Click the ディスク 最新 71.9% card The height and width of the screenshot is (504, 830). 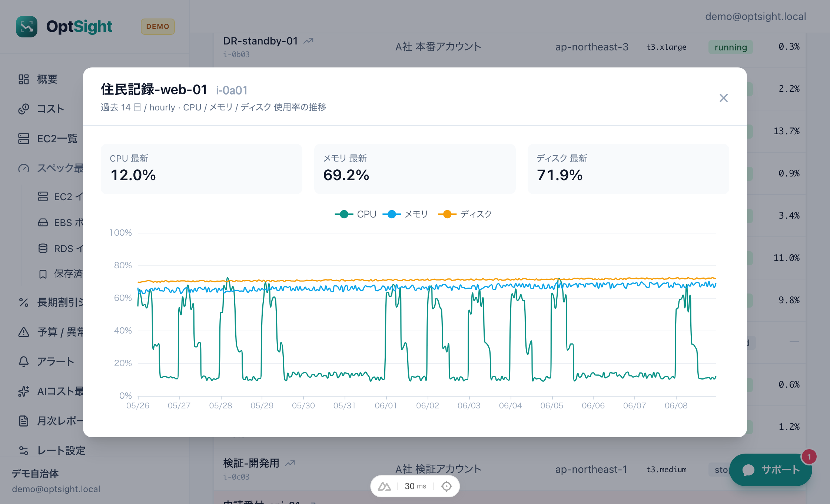pos(628,169)
